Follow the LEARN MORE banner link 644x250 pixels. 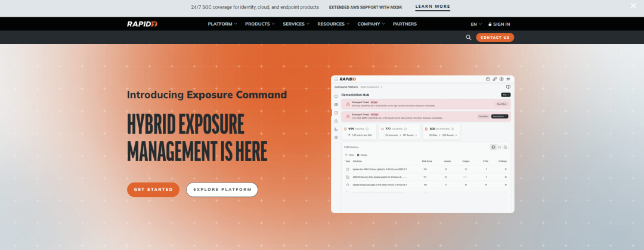[432, 7]
